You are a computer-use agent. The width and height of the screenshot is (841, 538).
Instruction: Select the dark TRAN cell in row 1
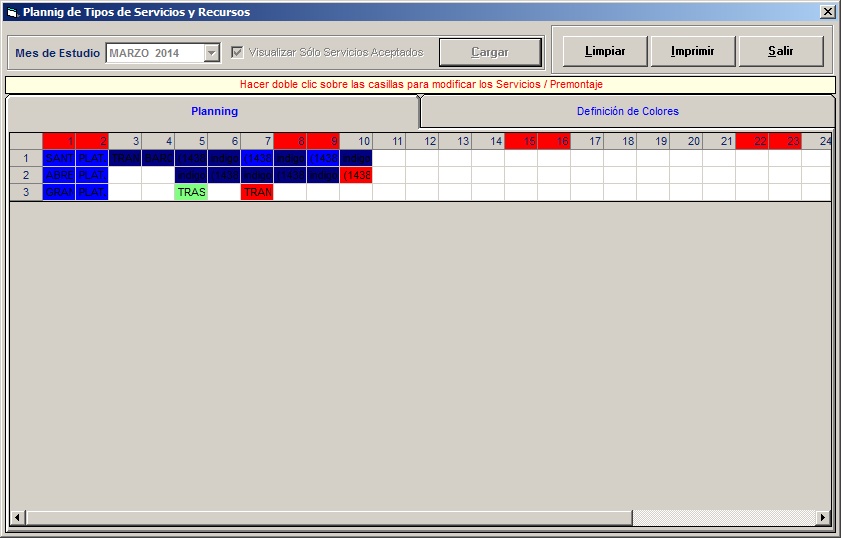click(x=125, y=158)
